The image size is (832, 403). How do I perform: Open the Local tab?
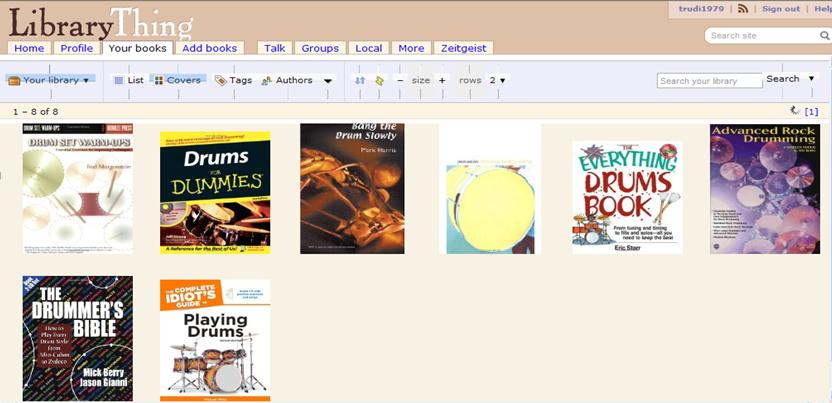[x=369, y=48]
